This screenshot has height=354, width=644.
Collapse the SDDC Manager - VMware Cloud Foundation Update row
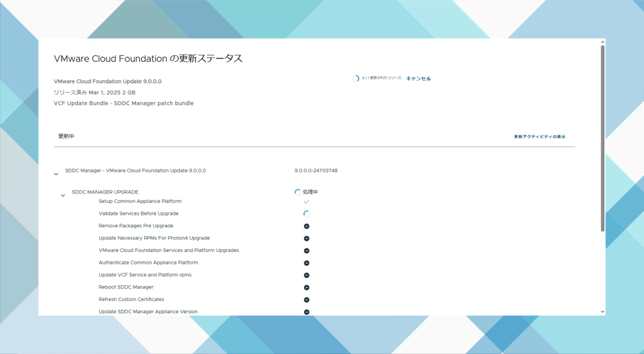point(56,174)
